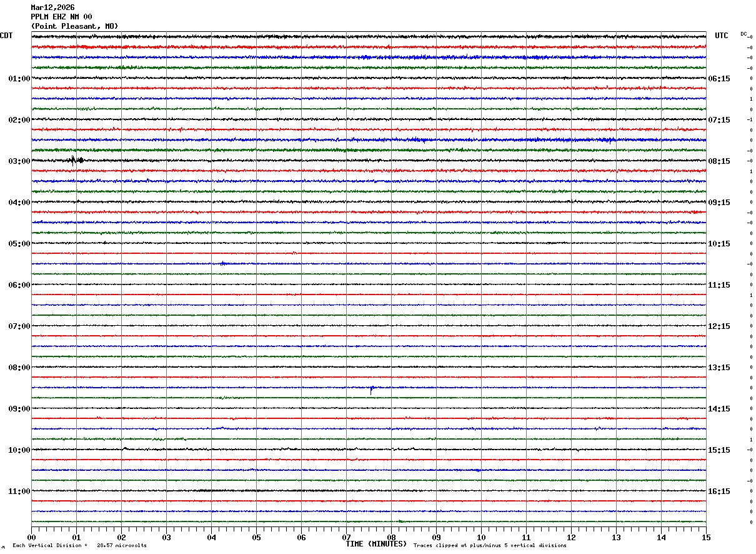The image size is (756, 554).
Task: Select the 07:00 CDT time label
Action: 19,326
